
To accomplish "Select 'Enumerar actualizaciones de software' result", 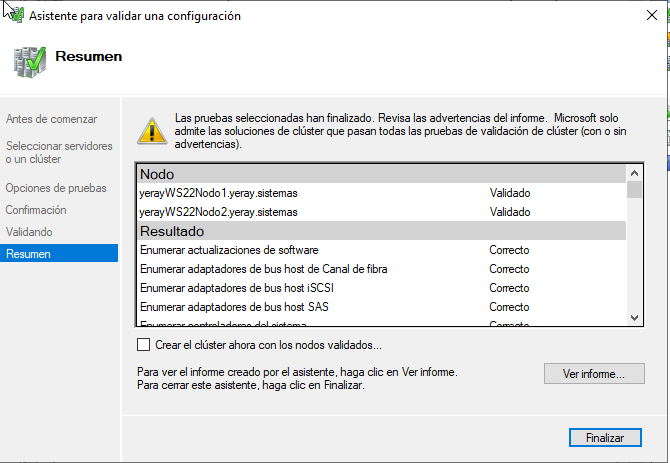I will [x=382, y=250].
